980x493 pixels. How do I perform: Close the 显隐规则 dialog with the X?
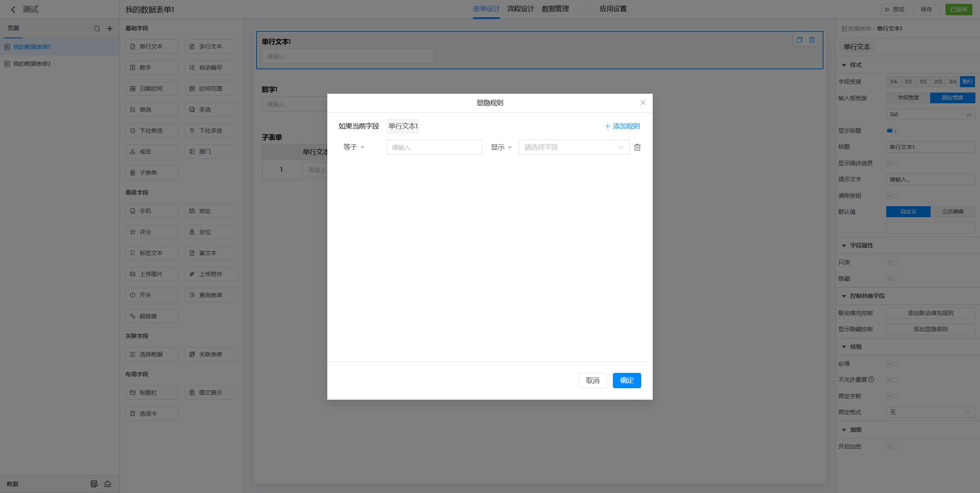[x=643, y=103]
